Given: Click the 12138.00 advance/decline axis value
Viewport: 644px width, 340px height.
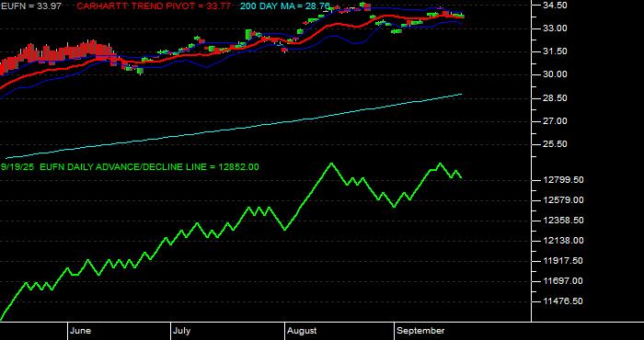Looking at the screenshot, I should pos(563,241).
